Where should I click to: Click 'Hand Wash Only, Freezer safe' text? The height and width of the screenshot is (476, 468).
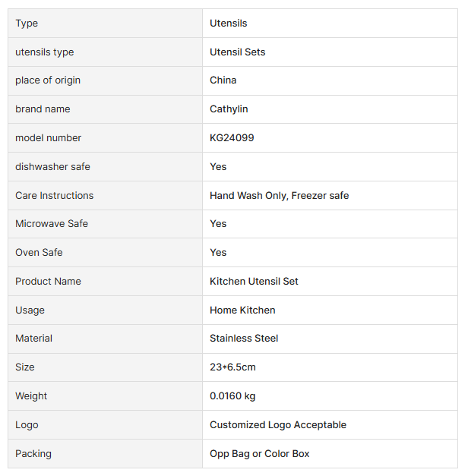tap(279, 196)
